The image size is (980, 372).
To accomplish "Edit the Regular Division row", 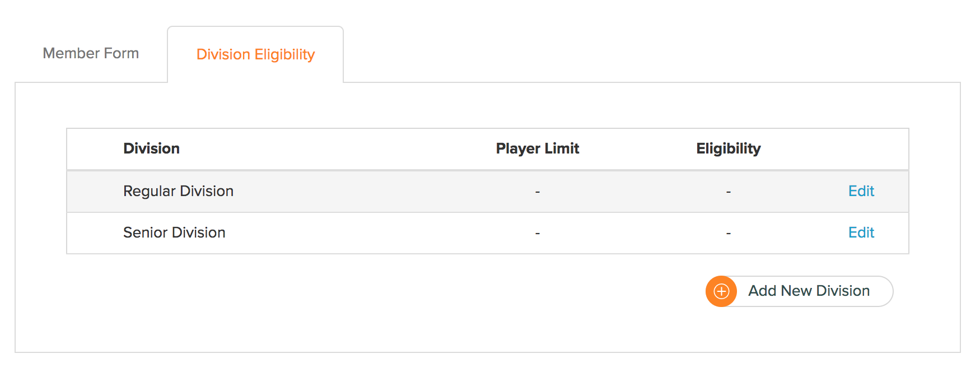I will tap(861, 191).
